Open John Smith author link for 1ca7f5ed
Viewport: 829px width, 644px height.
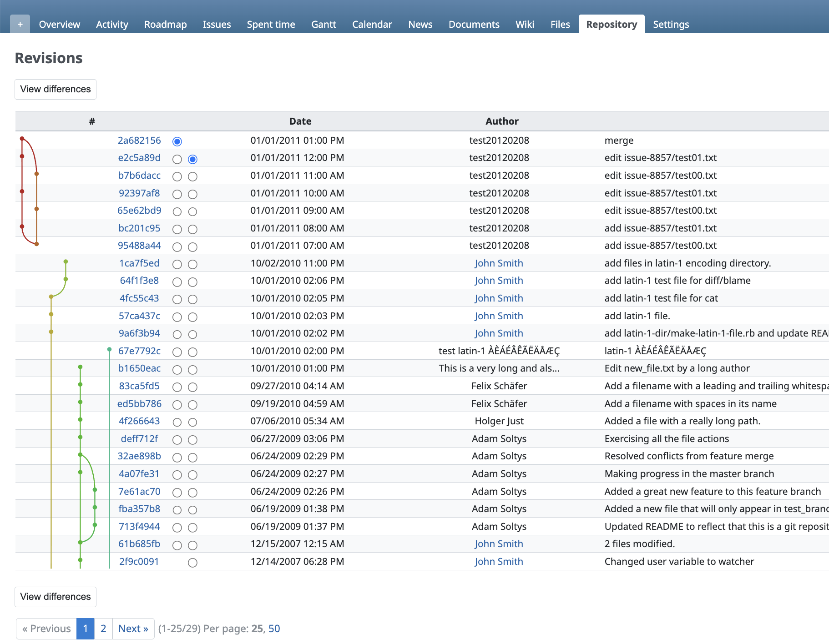[x=499, y=263]
